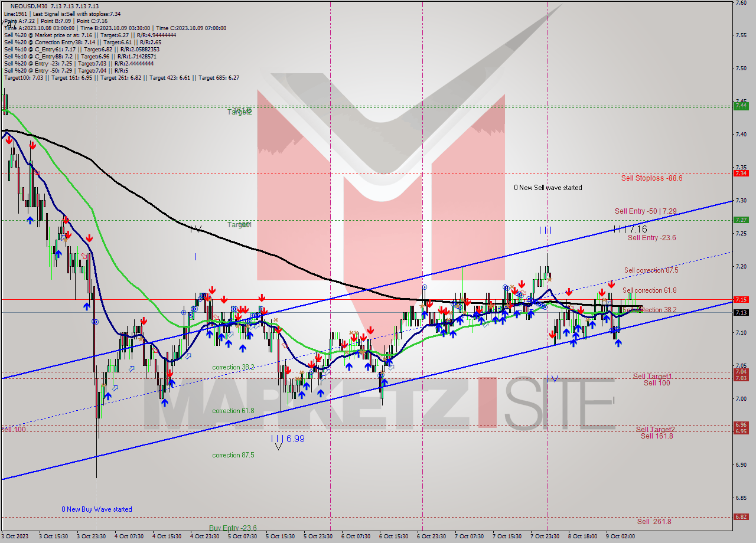Click the '3 Oct 23:30' time axis label
Viewport: 756px width, 543px height.
point(92,537)
